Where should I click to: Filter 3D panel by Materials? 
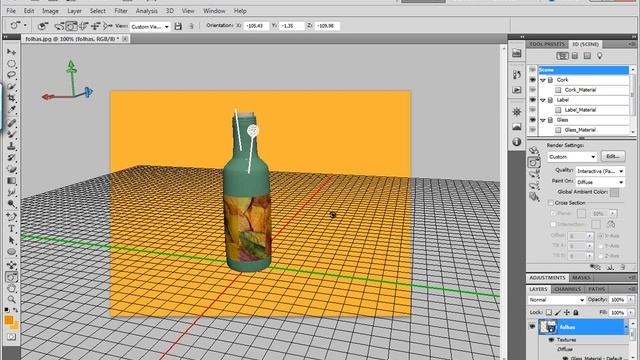point(587,56)
